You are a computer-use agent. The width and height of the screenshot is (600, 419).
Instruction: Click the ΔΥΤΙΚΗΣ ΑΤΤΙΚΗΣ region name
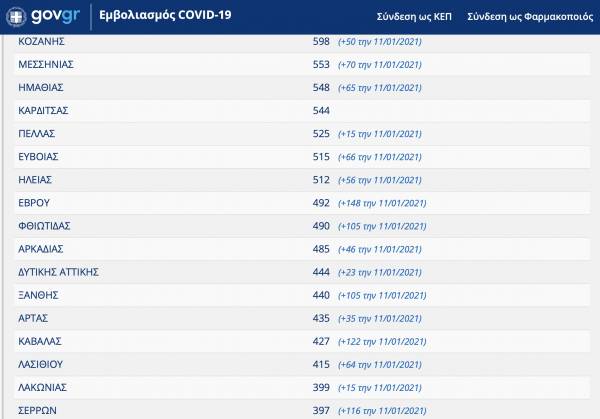coord(58,272)
